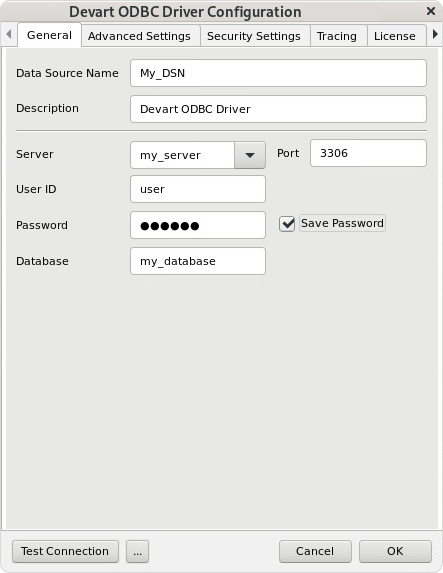This screenshot has height=573, width=443.
Task: Click the Data Source Name label
Action: [67, 73]
